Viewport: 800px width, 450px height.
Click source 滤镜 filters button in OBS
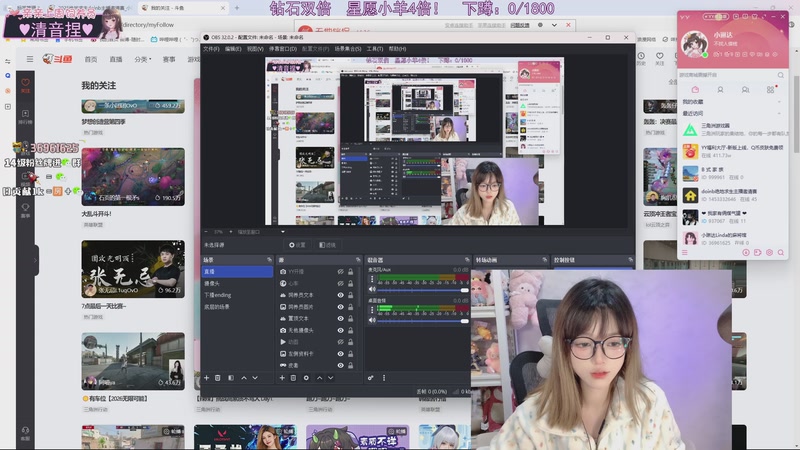327,245
